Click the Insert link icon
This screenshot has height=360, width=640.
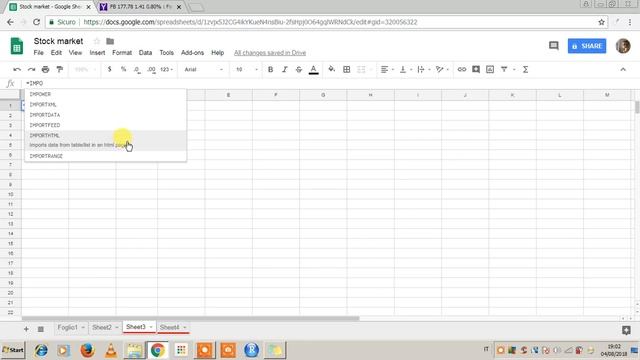(462, 69)
